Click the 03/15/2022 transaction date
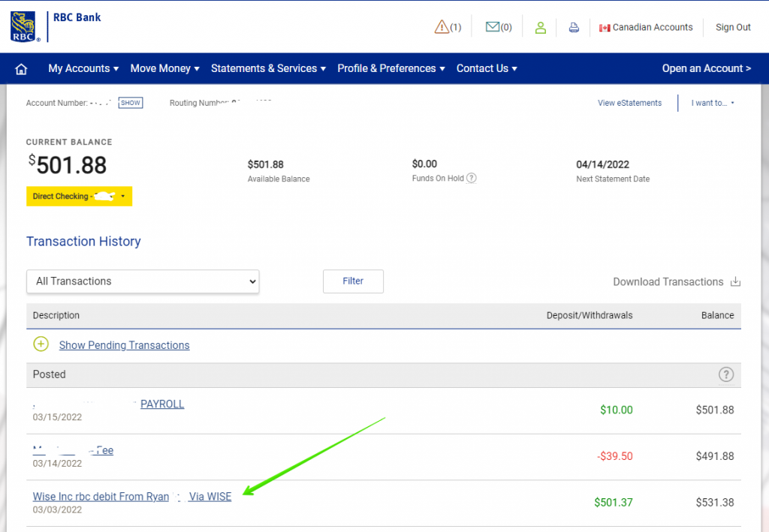Screen dimensions: 769x532 click(57, 417)
